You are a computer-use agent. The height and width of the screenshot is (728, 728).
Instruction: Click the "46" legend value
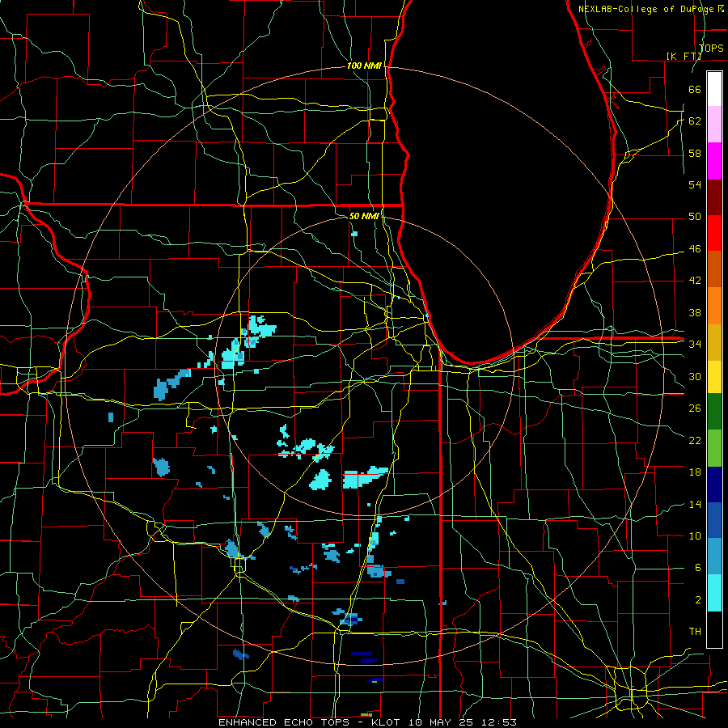[x=695, y=249]
